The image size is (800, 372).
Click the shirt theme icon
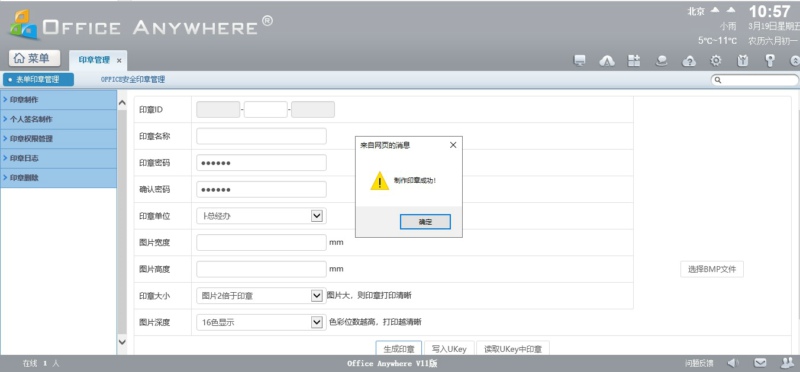click(x=743, y=61)
